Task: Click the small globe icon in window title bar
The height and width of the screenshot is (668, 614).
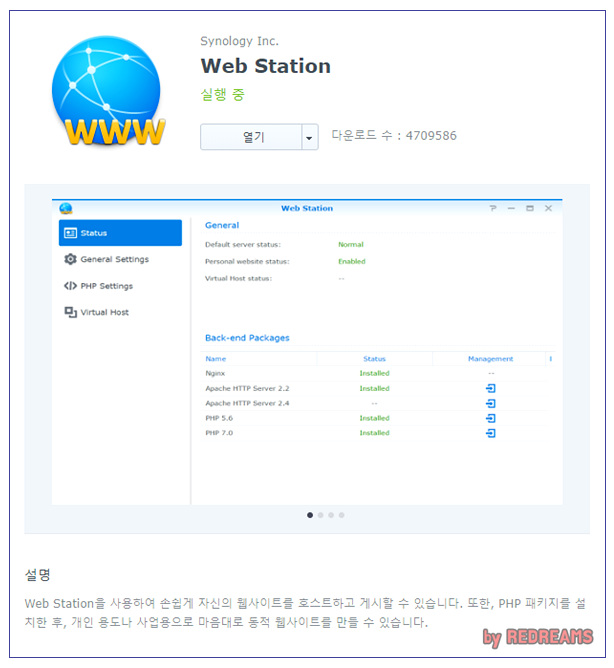Action: 66,208
